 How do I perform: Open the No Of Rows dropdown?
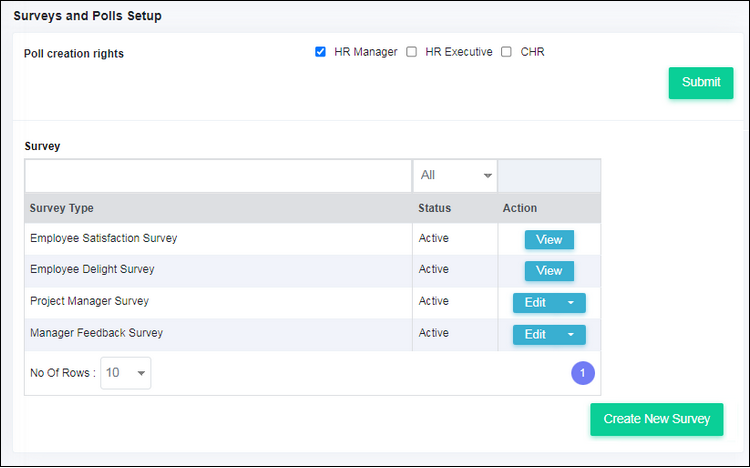(x=126, y=373)
